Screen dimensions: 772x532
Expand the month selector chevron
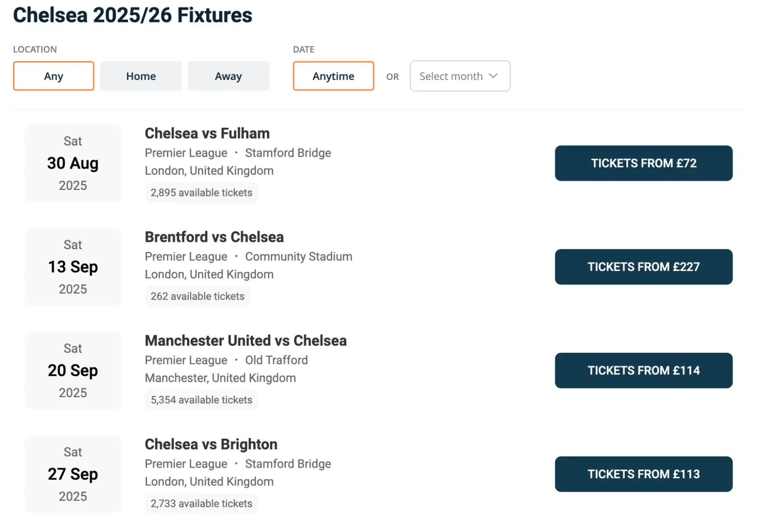(493, 76)
